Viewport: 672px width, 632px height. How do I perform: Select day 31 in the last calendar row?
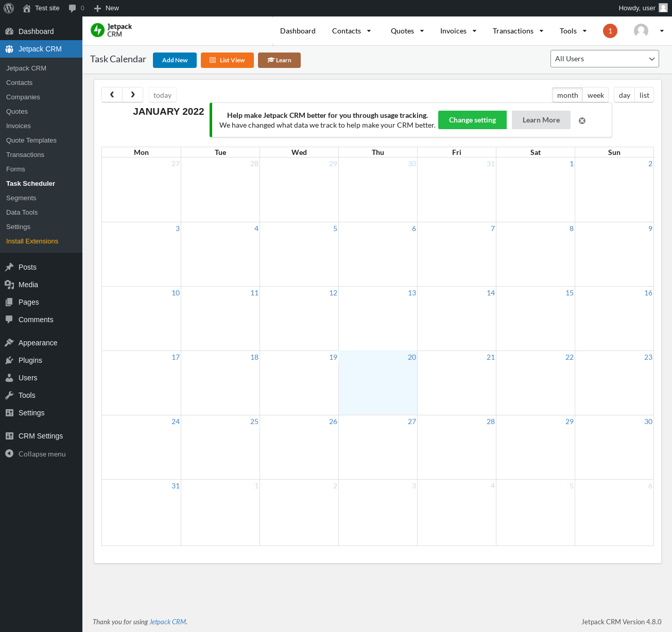click(x=176, y=486)
